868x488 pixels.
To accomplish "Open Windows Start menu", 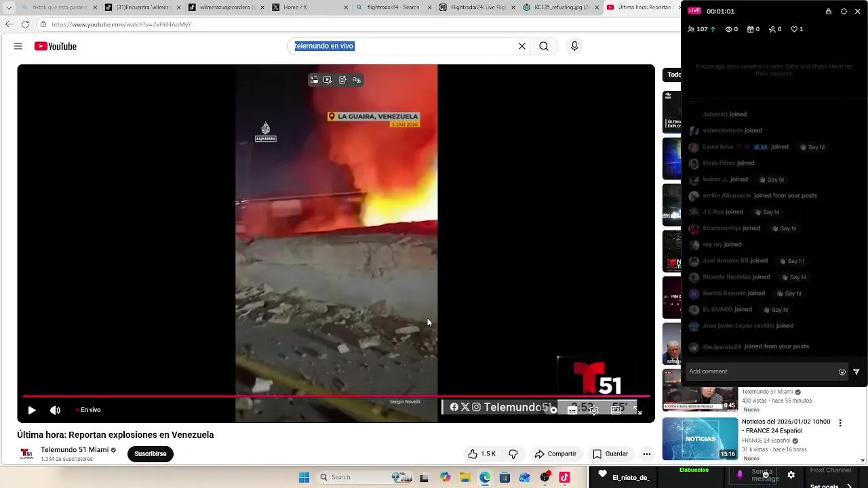I will coord(304,477).
